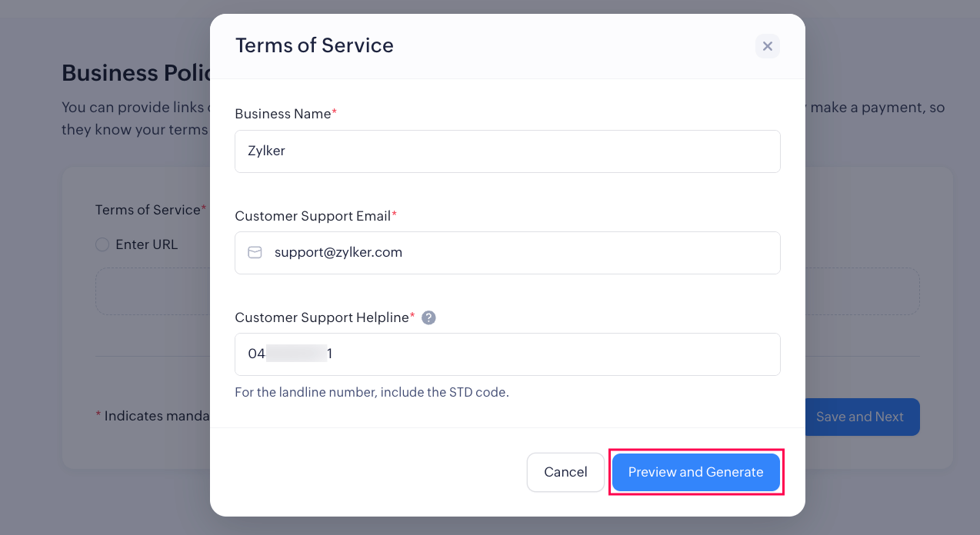Click the Preview and Generate button
Viewport: 980px width, 535px height.
(x=695, y=472)
